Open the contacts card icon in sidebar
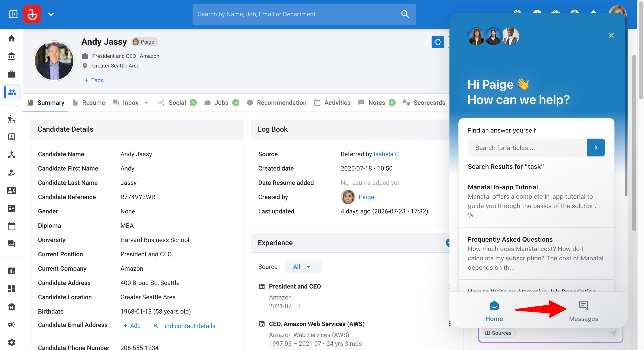Screen dimensions: 644x350 (11, 191)
